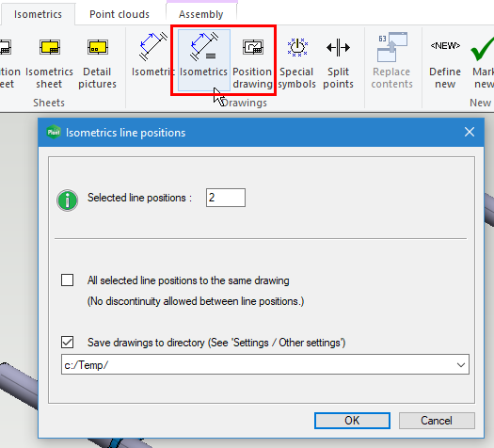Open the Assembly ribbon tab
Screen dimensions: 494x448
coord(201,14)
